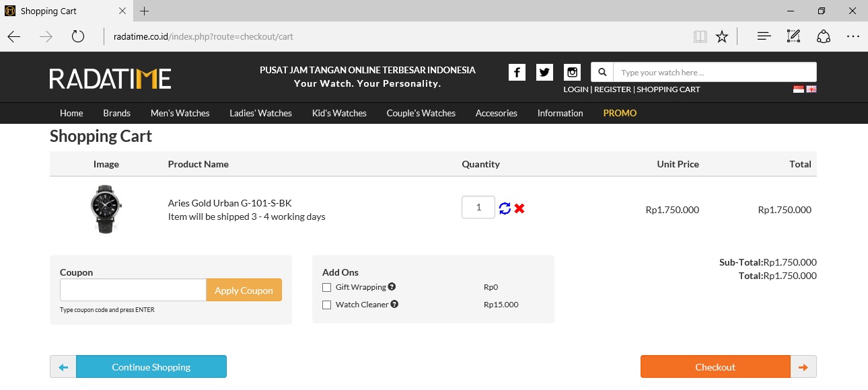This screenshot has width=868, height=390.
Task: Open the browser Hub panel
Action: point(764,36)
